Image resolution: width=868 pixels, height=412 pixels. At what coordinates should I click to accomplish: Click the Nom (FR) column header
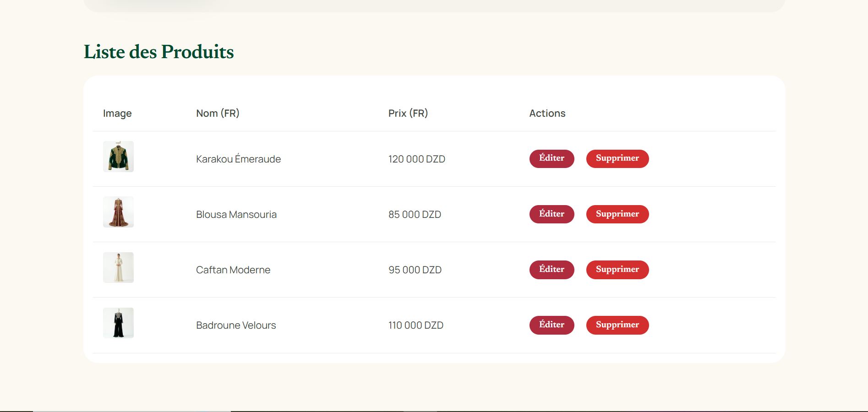coord(218,113)
